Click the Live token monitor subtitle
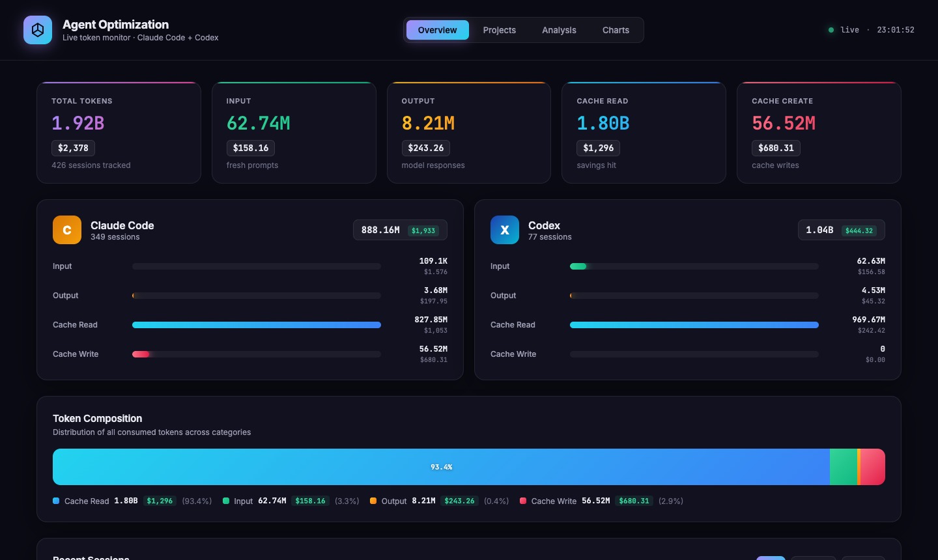Screen dimensions: 938x560 click(141, 38)
